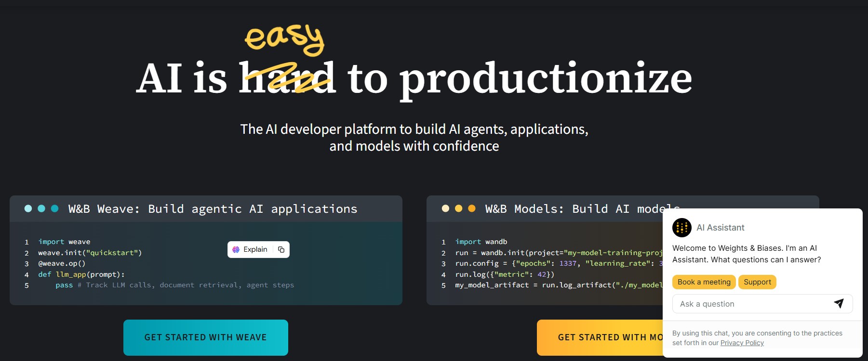This screenshot has width=868, height=361.
Task: Click 'run = wandb.init' code line
Action: (x=559, y=253)
